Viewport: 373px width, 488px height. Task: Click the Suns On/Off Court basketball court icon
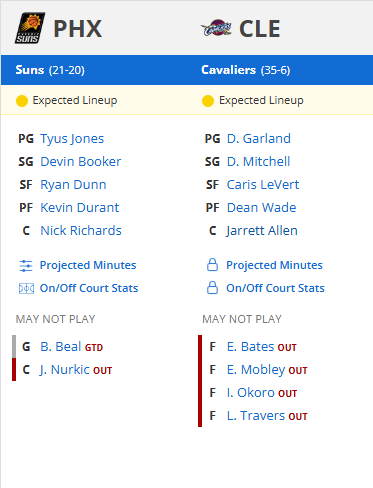click(x=26, y=288)
